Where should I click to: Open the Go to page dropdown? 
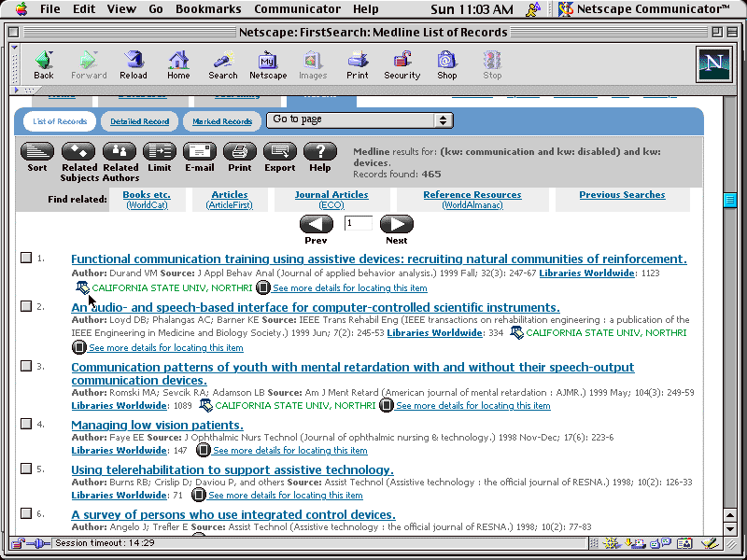(359, 120)
